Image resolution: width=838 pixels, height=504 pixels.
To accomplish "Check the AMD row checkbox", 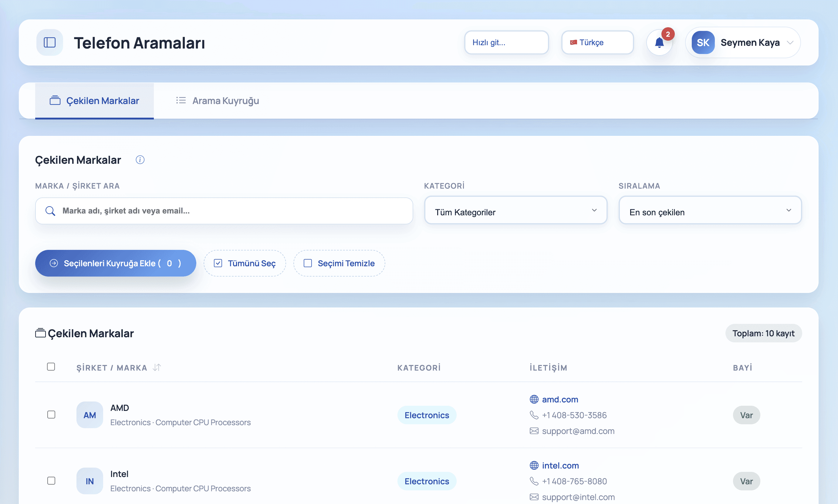I will tap(51, 415).
